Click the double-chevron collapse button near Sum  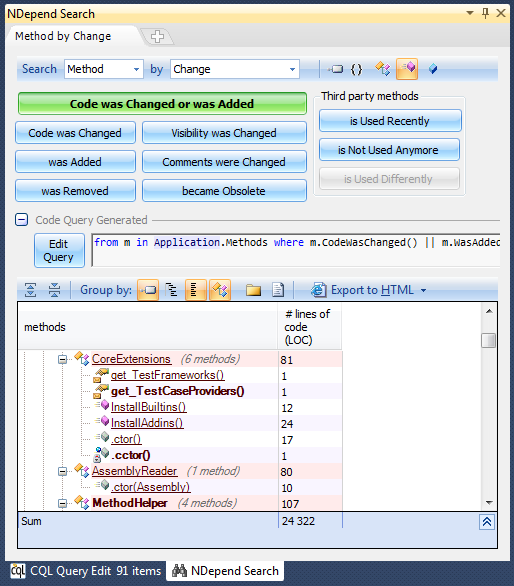487,522
